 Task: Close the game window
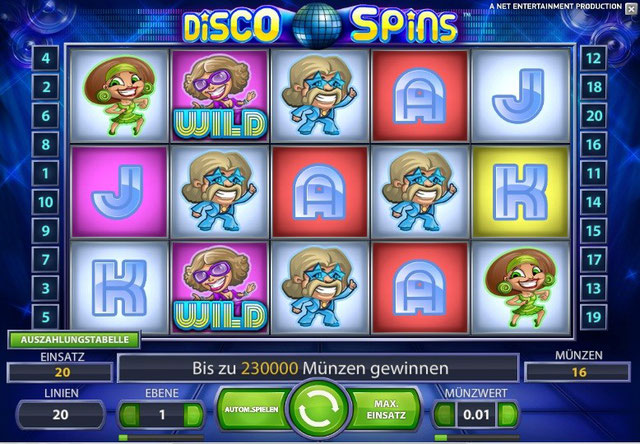pyautogui.click(x=631, y=9)
